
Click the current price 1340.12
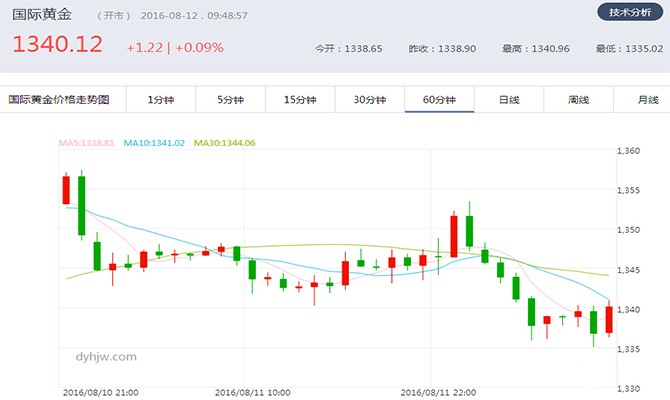[x=58, y=44]
